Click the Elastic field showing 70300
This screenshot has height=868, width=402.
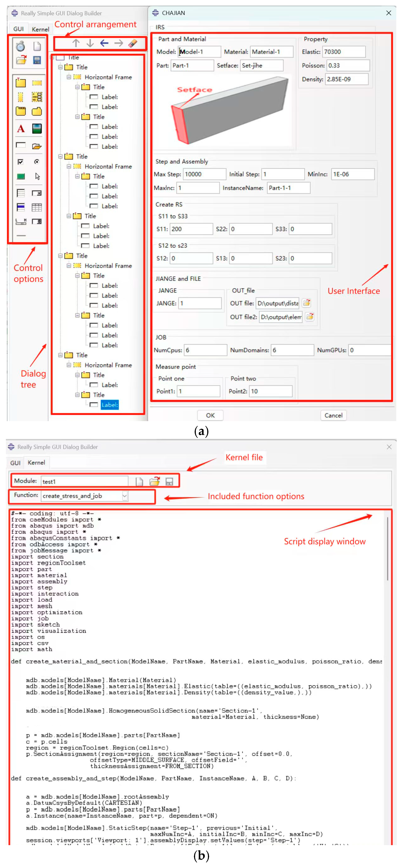click(x=344, y=52)
